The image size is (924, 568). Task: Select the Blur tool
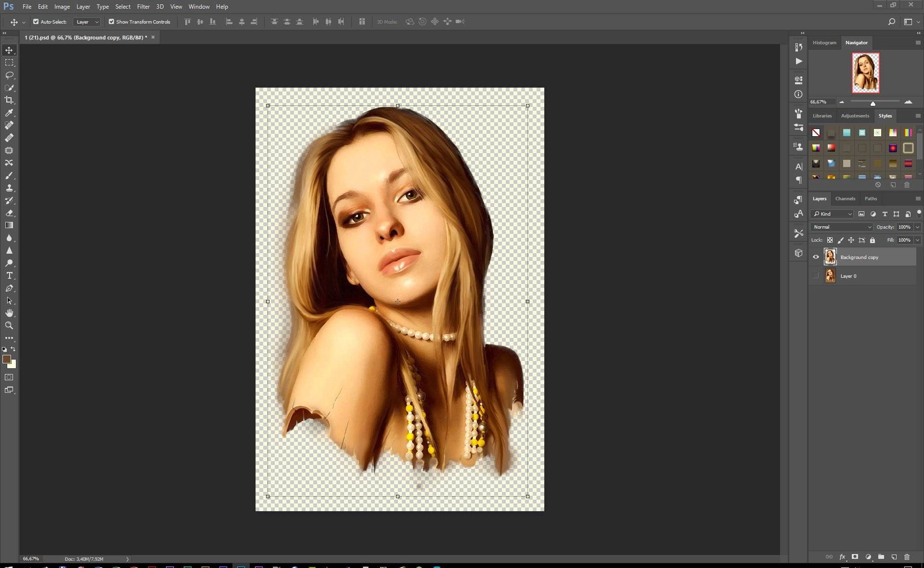click(9, 238)
